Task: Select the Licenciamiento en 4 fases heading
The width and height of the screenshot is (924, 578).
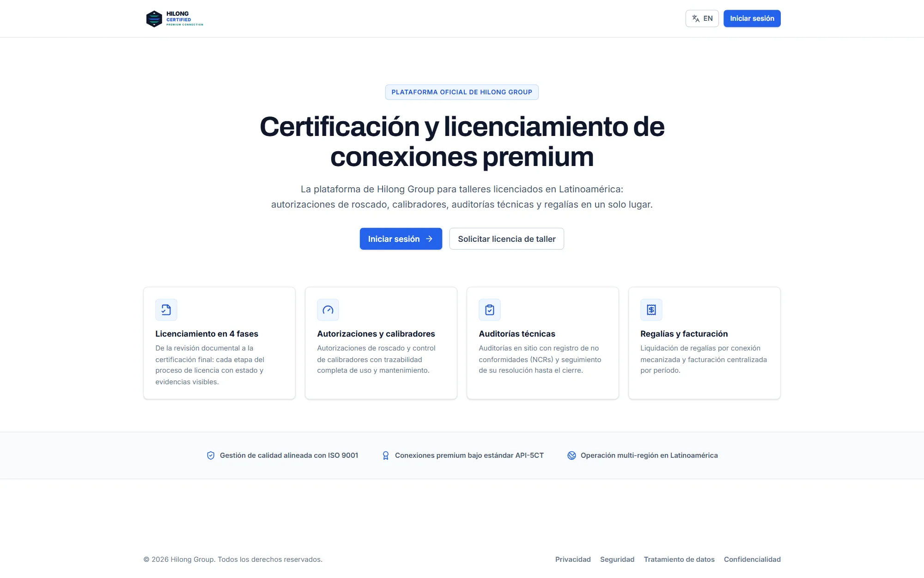Action: point(207,334)
